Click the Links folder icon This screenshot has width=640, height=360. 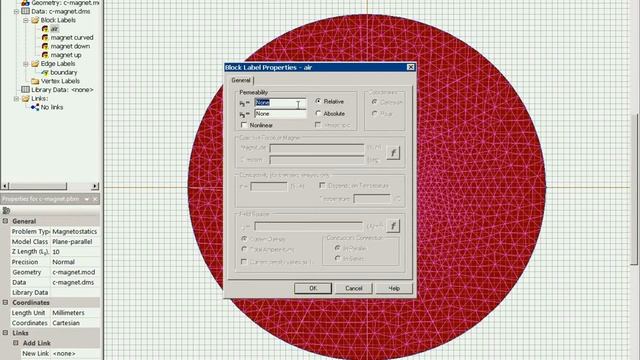tap(26, 98)
